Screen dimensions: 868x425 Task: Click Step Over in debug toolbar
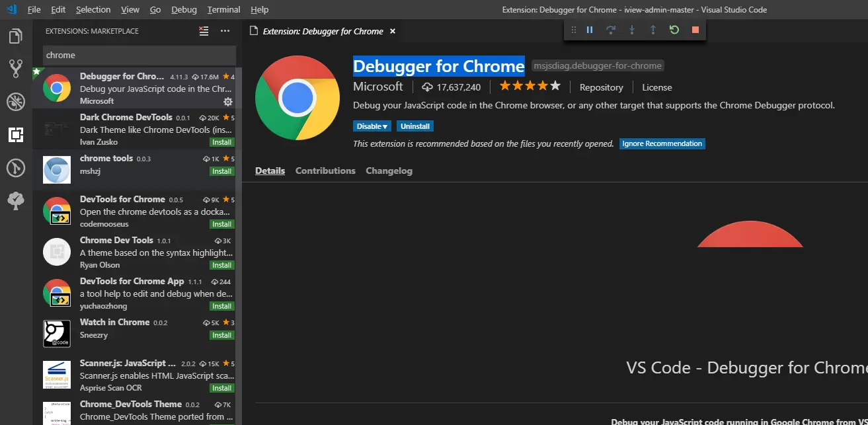(611, 30)
